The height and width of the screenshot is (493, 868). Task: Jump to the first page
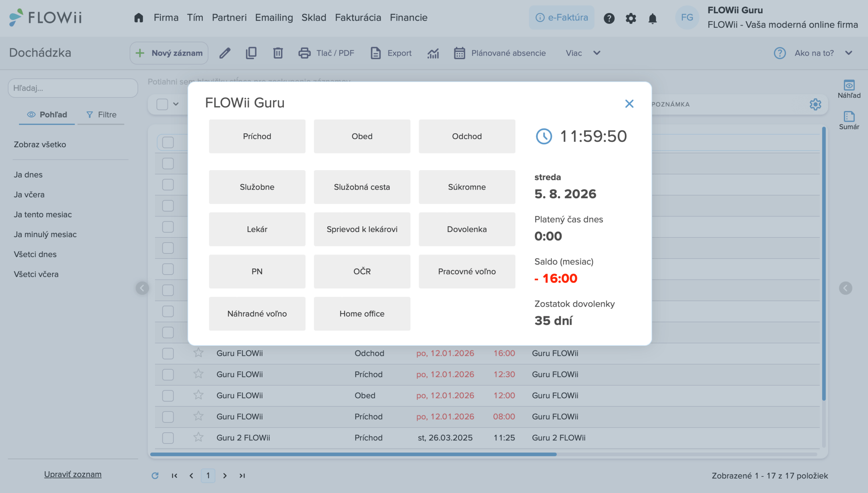174,476
